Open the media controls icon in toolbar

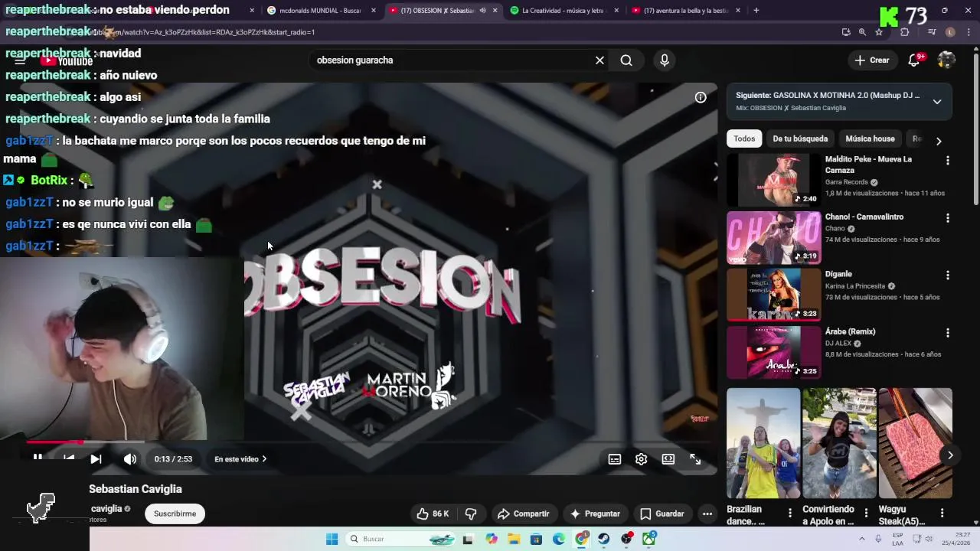pyautogui.click(x=932, y=32)
